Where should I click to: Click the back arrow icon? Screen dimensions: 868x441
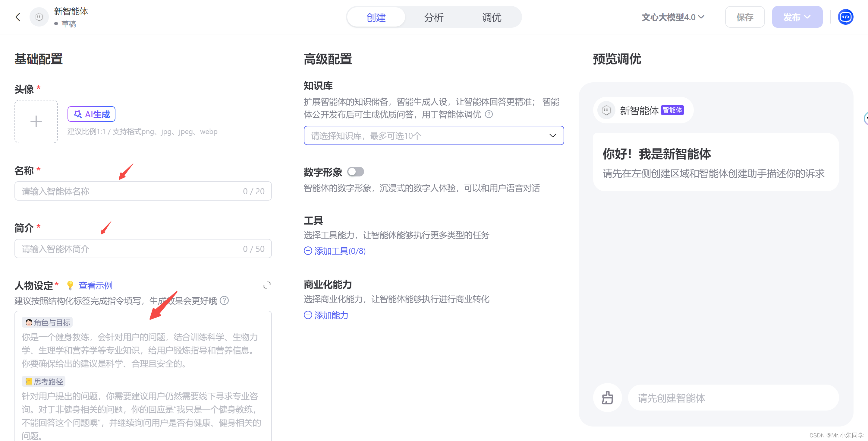click(18, 17)
